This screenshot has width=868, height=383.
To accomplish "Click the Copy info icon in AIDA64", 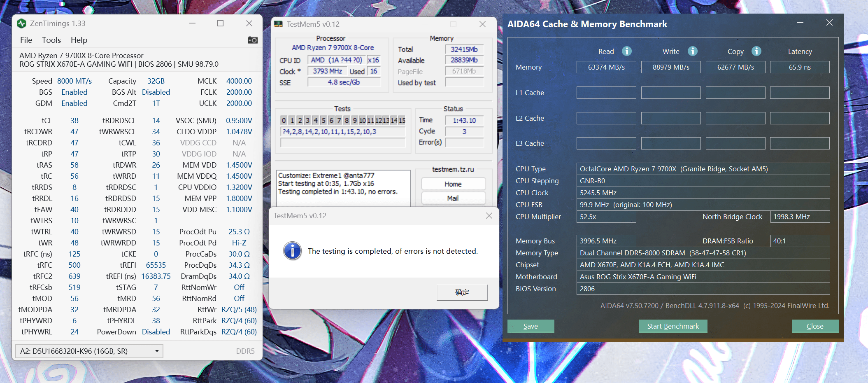I will 756,51.
